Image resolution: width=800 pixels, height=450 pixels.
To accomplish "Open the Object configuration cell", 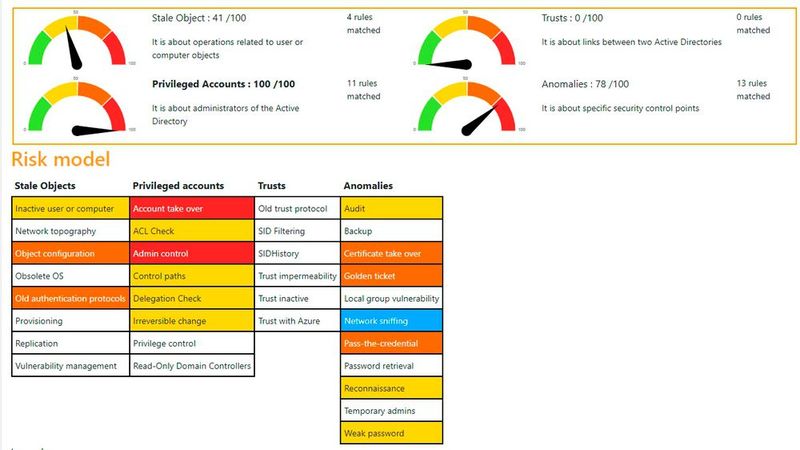I will click(70, 253).
